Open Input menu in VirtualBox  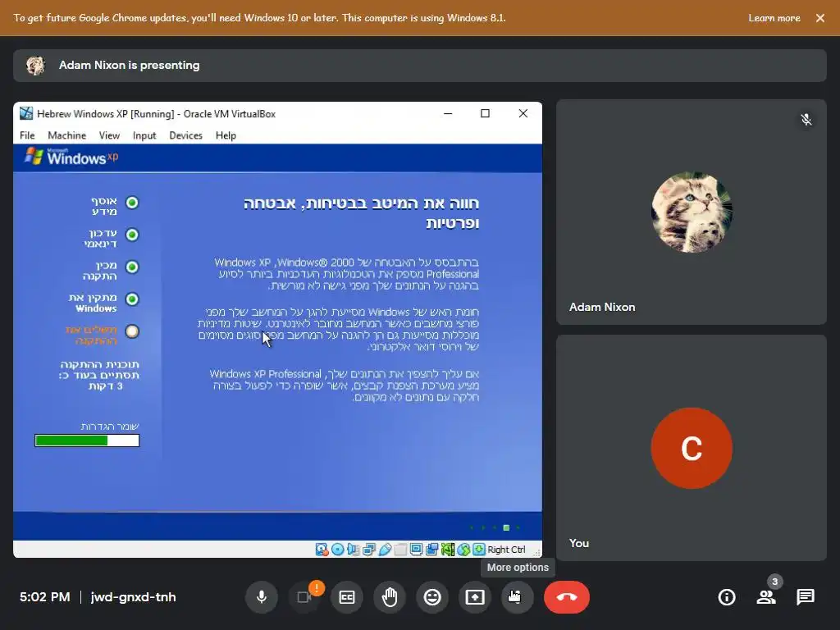[x=144, y=135]
